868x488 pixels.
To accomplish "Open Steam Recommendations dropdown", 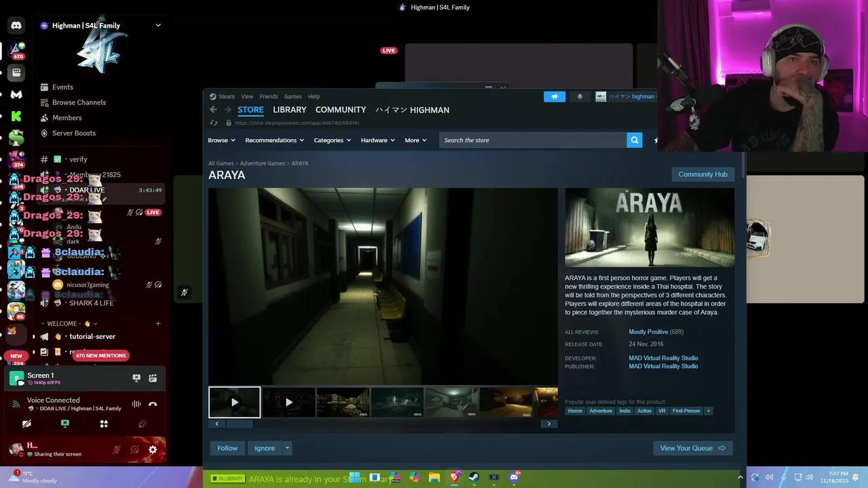I will (x=275, y=140).
